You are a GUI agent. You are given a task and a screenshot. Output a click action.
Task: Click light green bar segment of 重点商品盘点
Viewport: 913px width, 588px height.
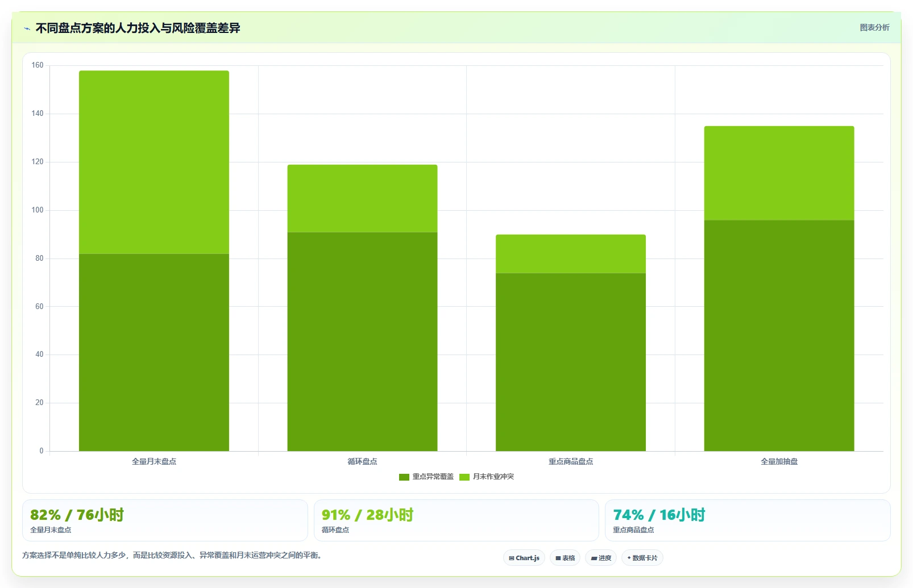click(571, 254)
